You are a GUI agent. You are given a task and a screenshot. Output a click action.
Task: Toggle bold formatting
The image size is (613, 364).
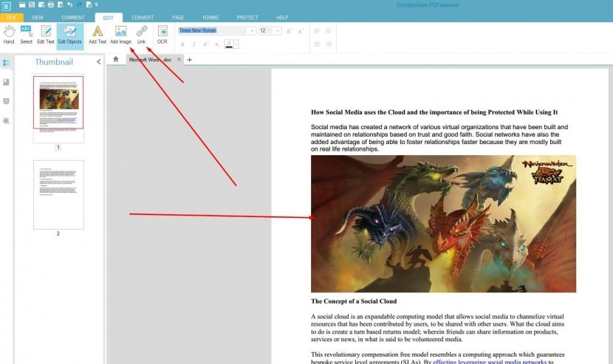click(x=182, y=44)
